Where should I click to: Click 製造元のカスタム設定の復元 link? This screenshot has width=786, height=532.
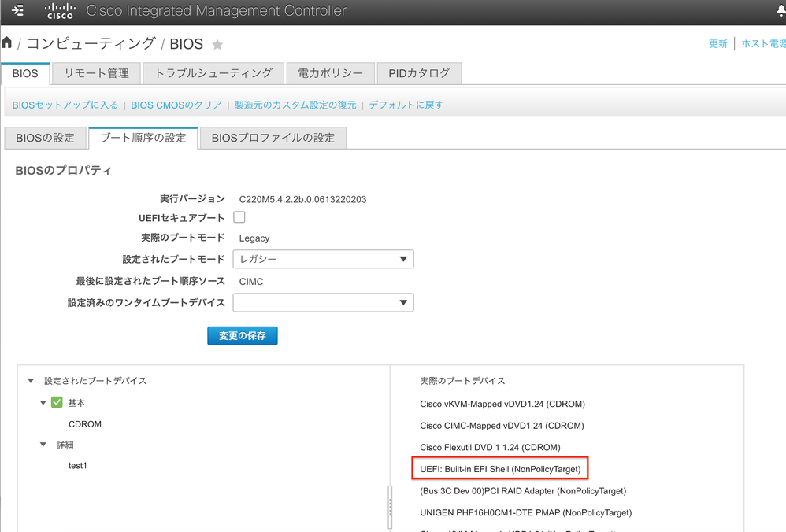(x=295, y=105)
